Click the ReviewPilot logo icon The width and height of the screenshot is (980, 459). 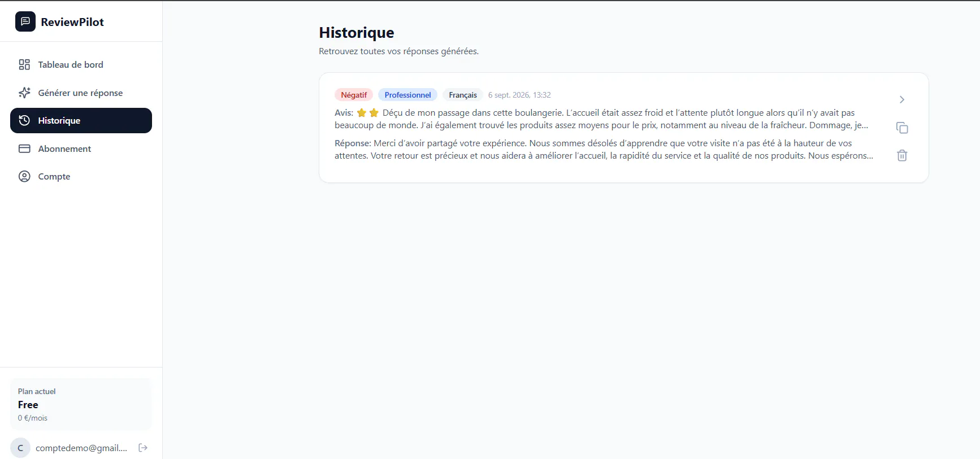(x=25, y=21)
